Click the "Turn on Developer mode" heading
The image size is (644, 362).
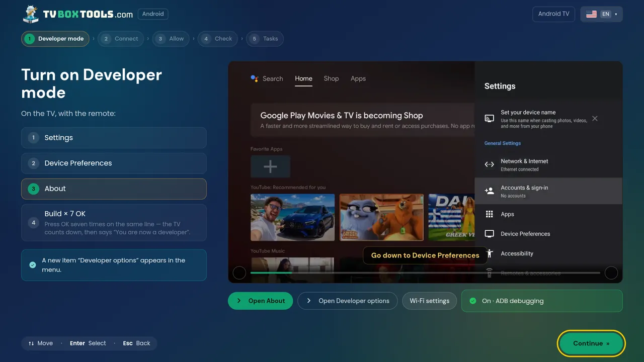(x=92, y=83)
